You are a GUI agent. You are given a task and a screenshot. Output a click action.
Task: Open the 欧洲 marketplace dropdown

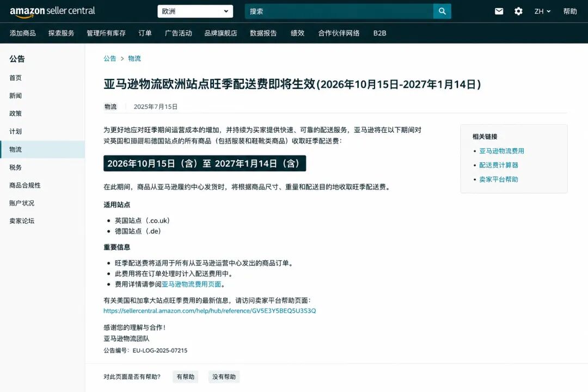[x=195, y=11]
